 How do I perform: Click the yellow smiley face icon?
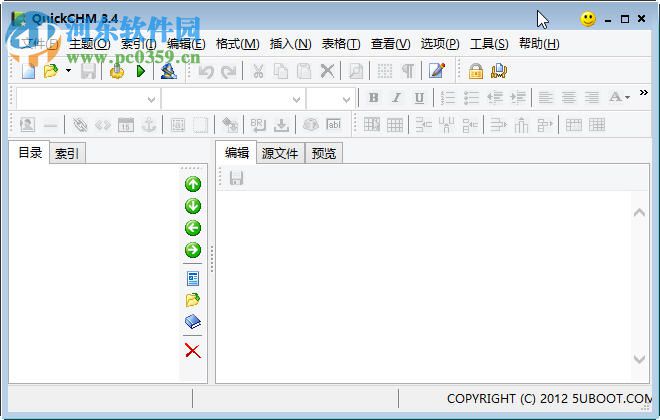click(x=588, y=19)
